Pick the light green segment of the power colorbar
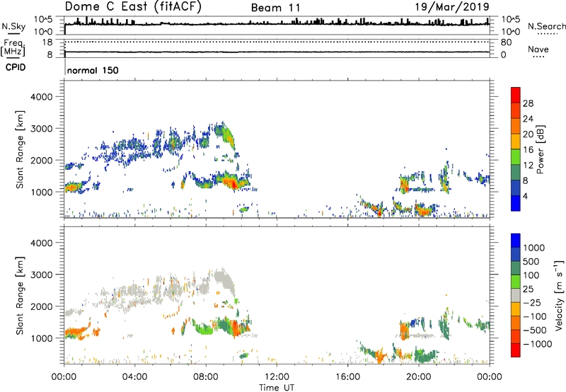This screenshot has width=566, height=392. click(516, 156)
